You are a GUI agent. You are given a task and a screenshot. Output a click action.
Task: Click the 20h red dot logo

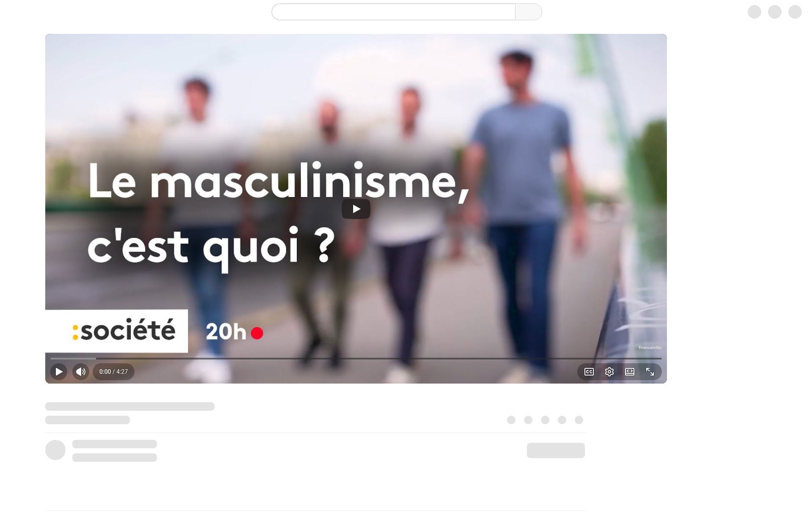point(234,332)
